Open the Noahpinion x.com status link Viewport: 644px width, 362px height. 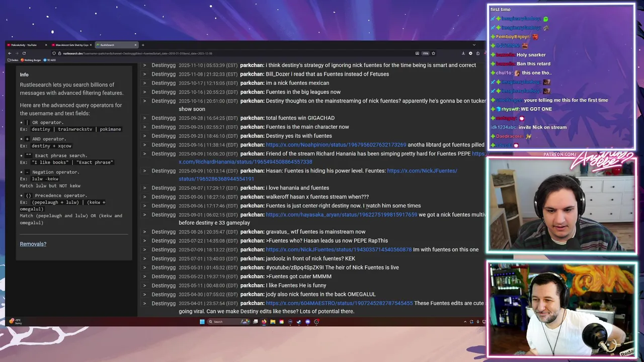click(x=336, y=145)
